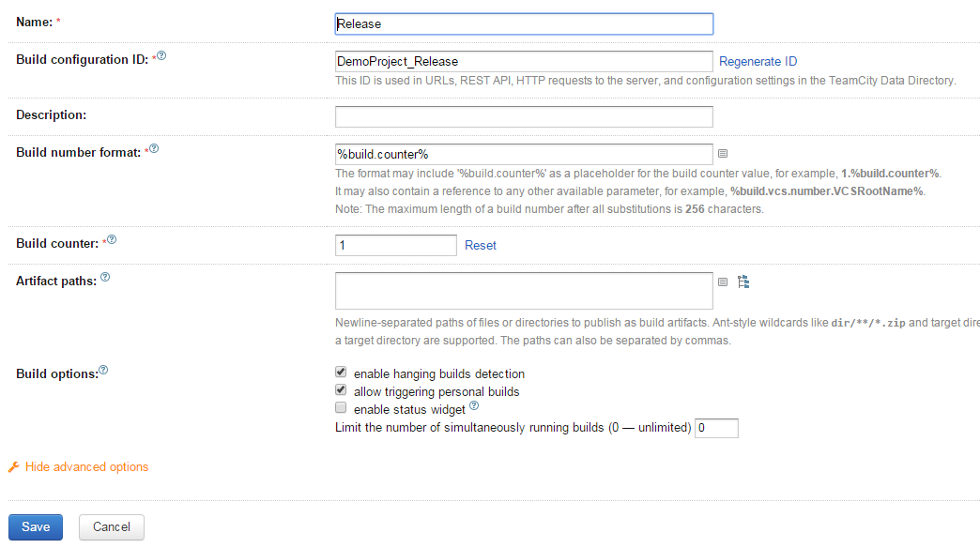Click help icon after enable status widget
980x548 pixels.
[474, 406]
